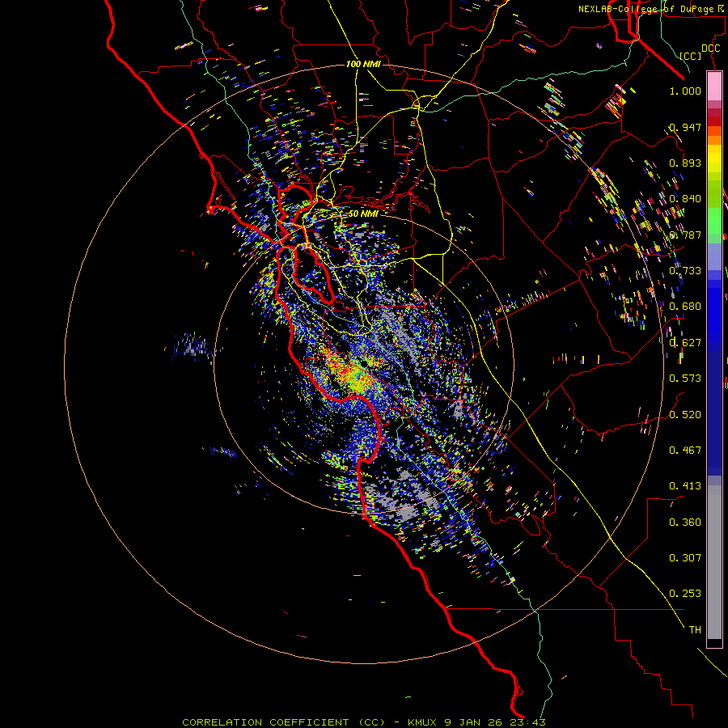
Task: Pick the gray band near 0.307
Action: [714, 562]
